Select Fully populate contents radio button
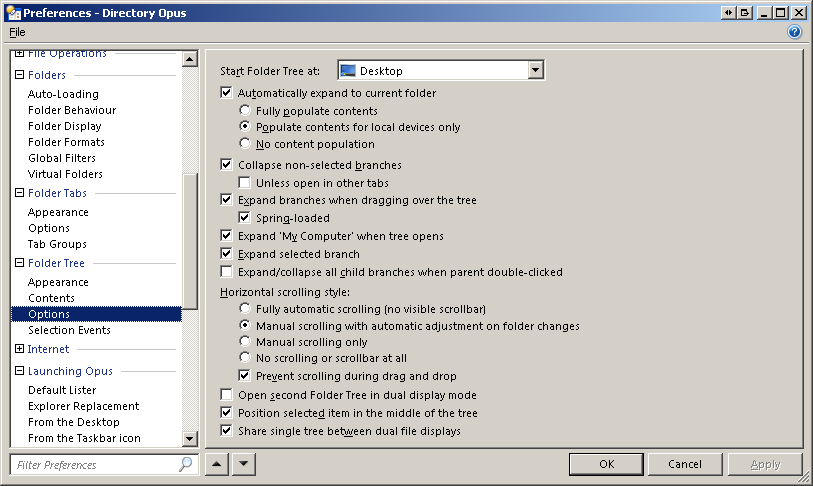Image resolution: width=813 pixels, height=486 pixels. 245,110
